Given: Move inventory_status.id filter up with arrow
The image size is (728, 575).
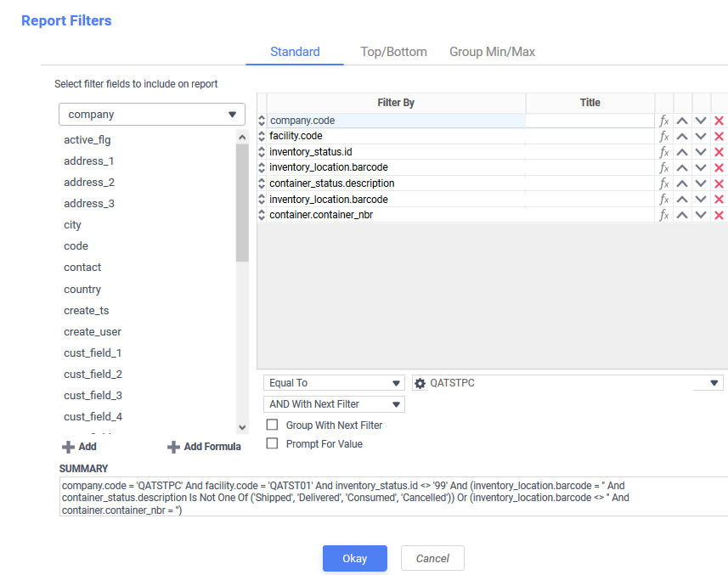Looking at the screenshot, I should tap(681, 151).
